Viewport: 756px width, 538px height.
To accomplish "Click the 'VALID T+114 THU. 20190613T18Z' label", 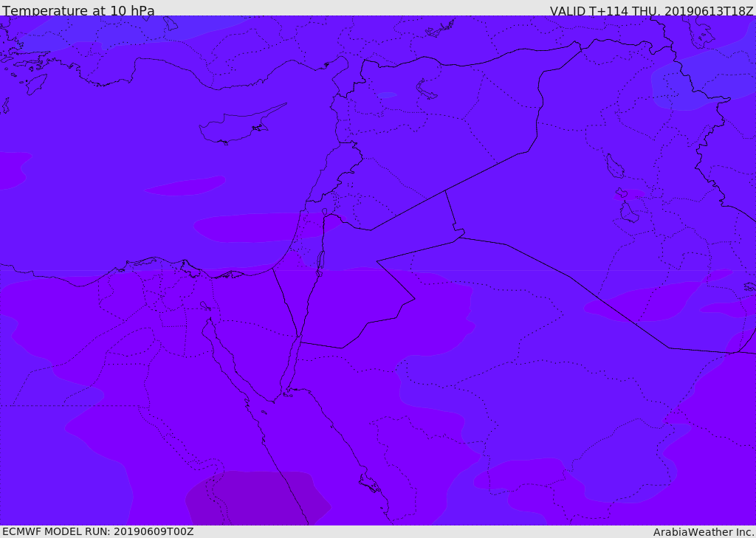I will point(652,10).
